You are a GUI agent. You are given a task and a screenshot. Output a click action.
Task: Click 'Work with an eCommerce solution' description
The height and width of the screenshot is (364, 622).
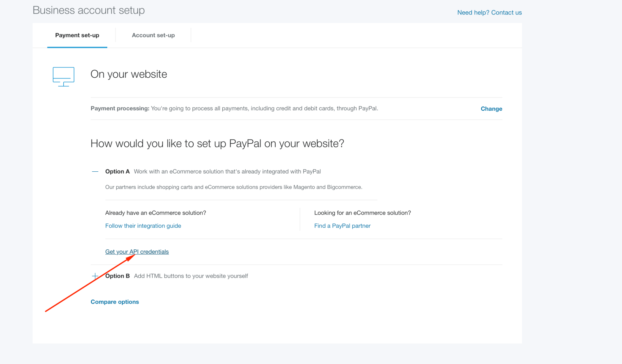pos(227,171)
